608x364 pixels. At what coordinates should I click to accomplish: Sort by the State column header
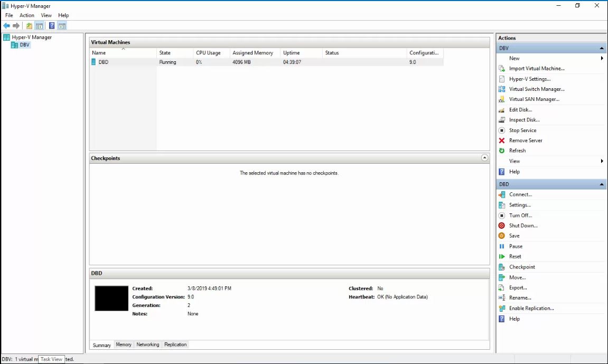click(x=174, y=53)
